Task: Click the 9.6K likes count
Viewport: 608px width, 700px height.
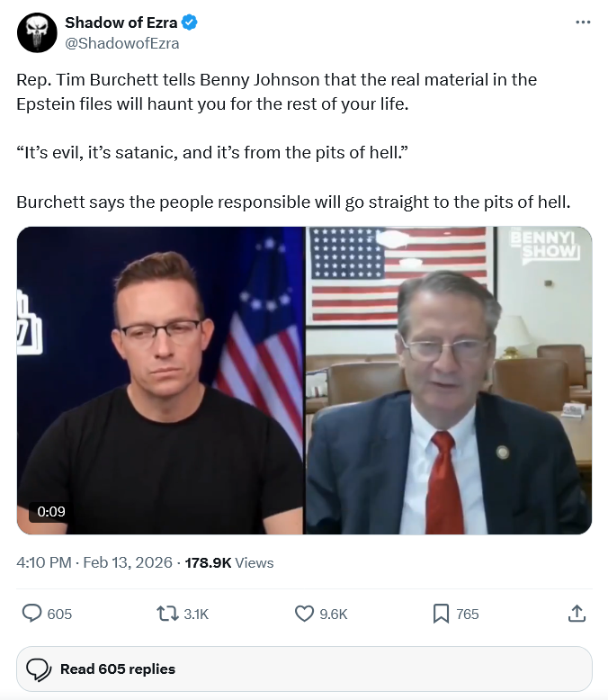Action: (x=333, y=615)
